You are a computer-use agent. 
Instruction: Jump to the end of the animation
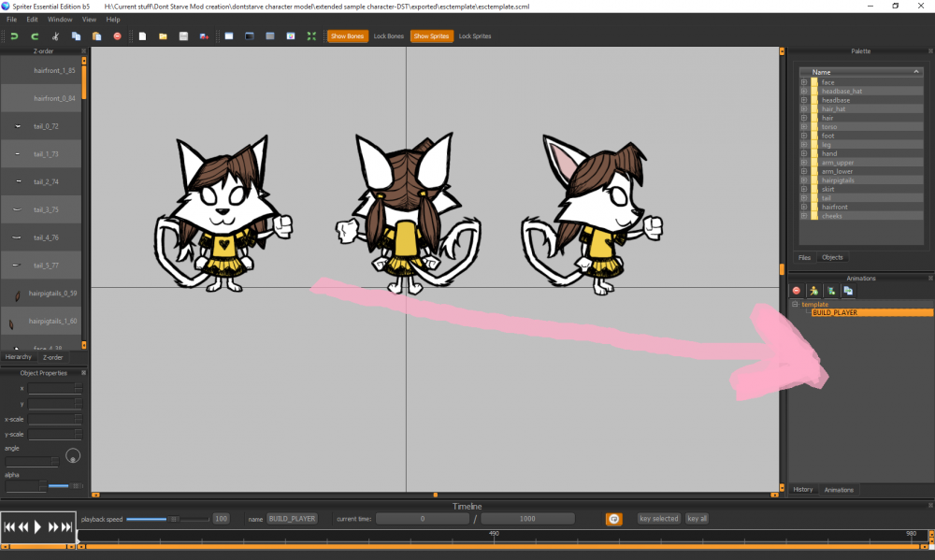click(x=67, y=527)
